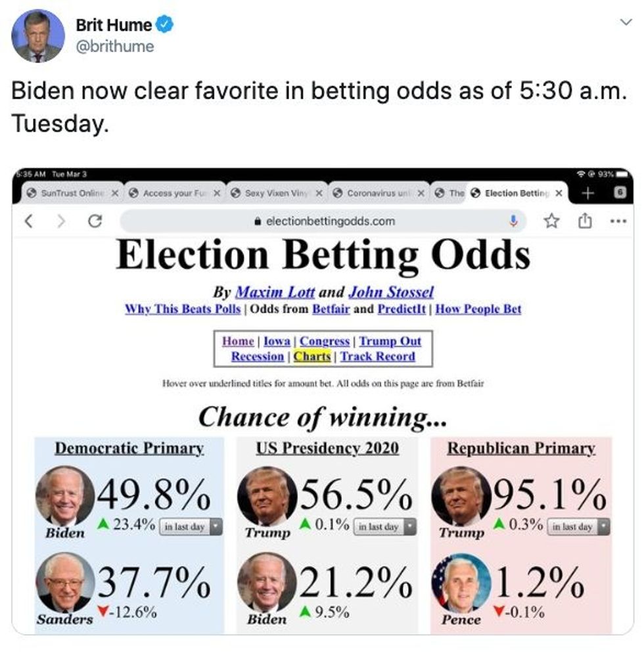Open Biden's "in last day" dropdown
The image size is (644, 657).
191,526
